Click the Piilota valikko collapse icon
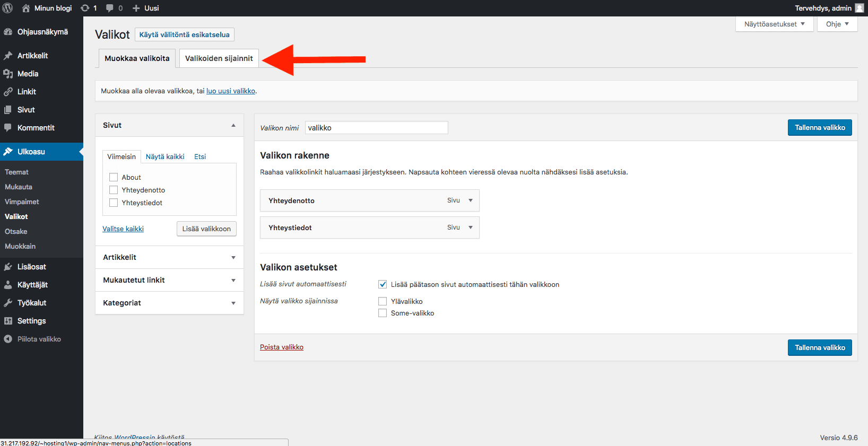 click(8, 339)
